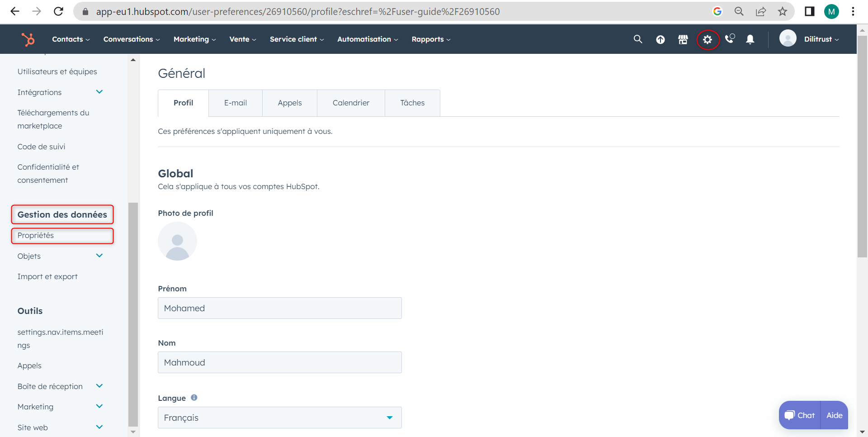
Task: Click the upgrade arrow icon
Action: pyautogui.click(x=660, y=39)
